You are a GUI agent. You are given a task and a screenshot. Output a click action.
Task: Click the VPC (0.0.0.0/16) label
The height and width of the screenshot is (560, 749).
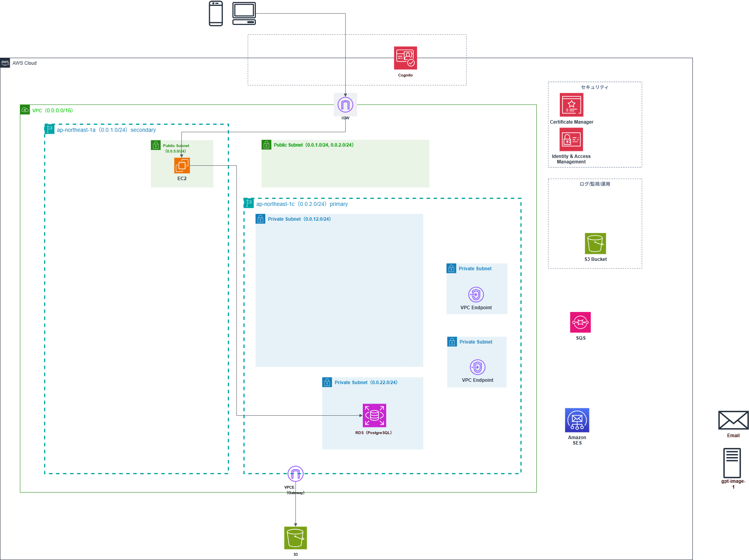(x=52, y=110)
